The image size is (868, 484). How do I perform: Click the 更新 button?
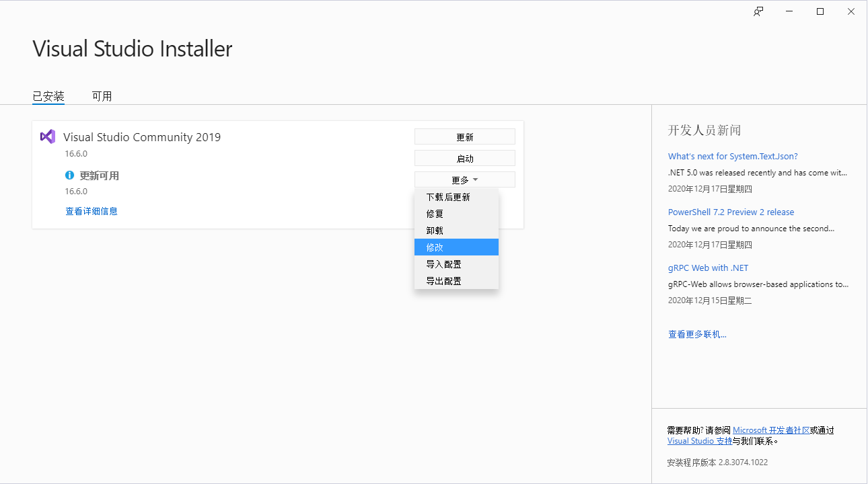pos(465,136)
